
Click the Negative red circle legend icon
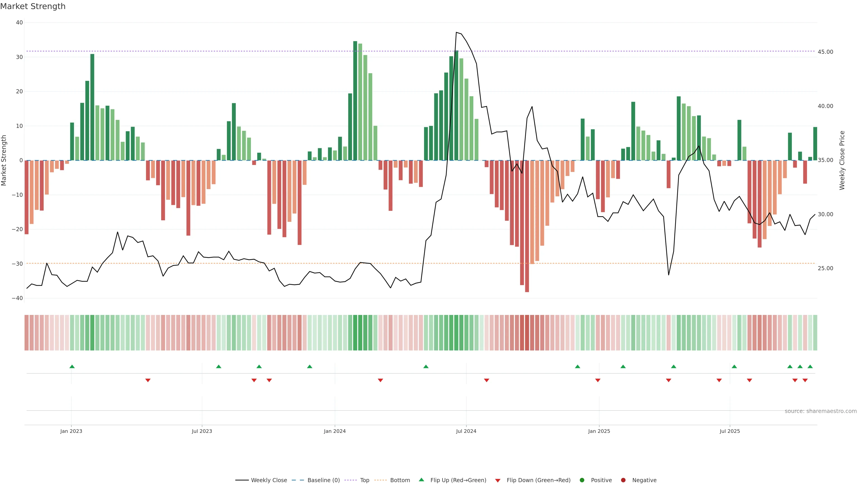coord(623,480)
